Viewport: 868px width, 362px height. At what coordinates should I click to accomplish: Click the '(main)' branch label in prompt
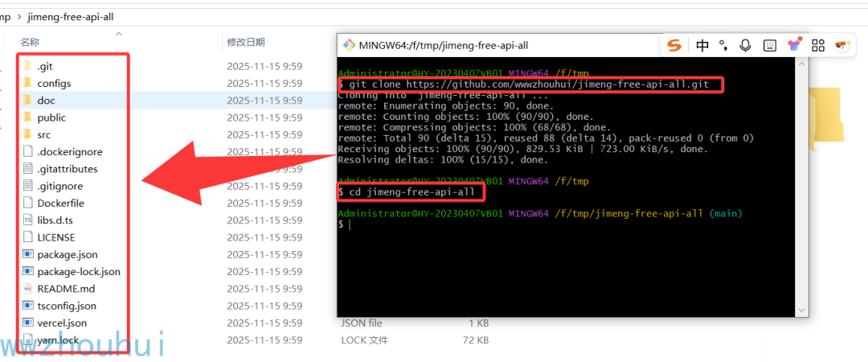[x=725, y=213]
